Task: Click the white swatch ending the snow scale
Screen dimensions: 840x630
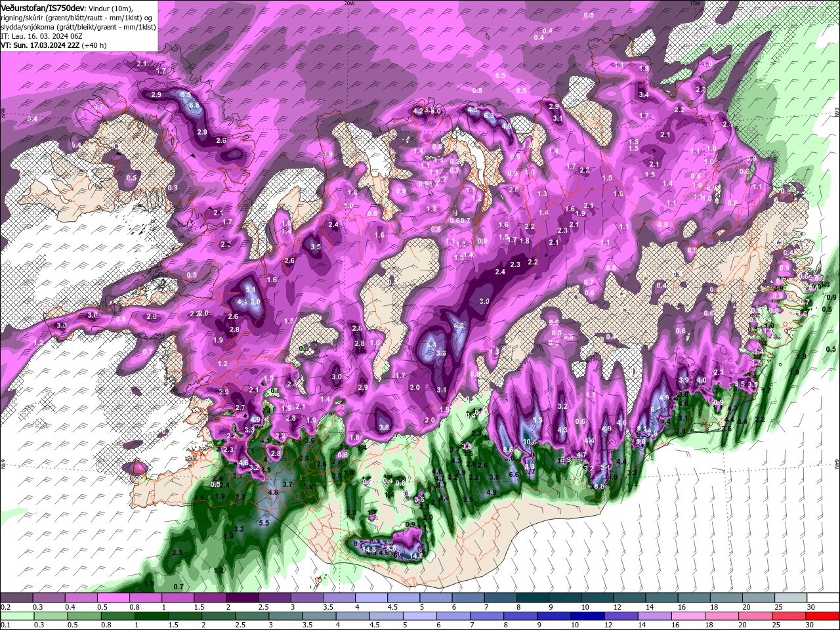Action: click(x=822, y=598)
